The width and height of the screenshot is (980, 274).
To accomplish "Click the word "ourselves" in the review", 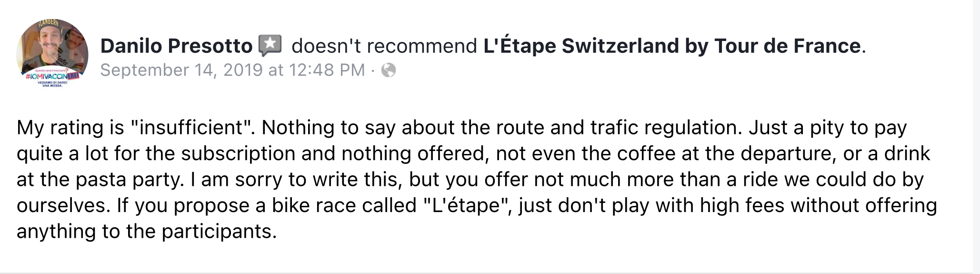I will tap(61, 205).
